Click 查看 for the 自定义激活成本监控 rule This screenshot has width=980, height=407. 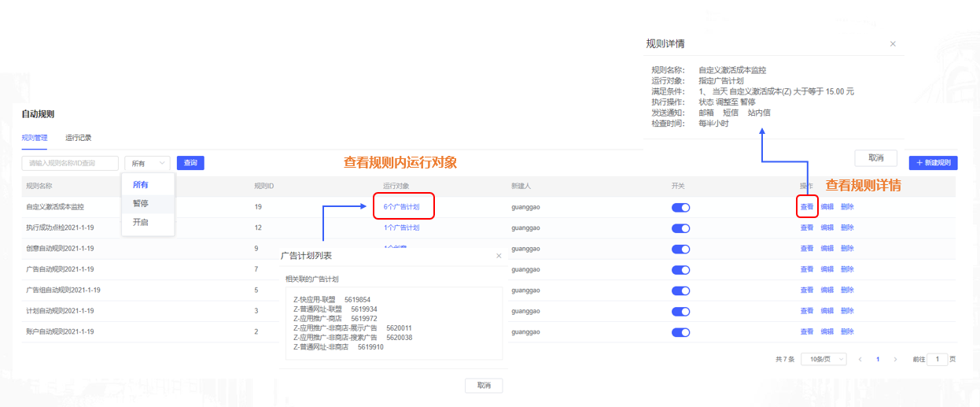pos(807,207)
